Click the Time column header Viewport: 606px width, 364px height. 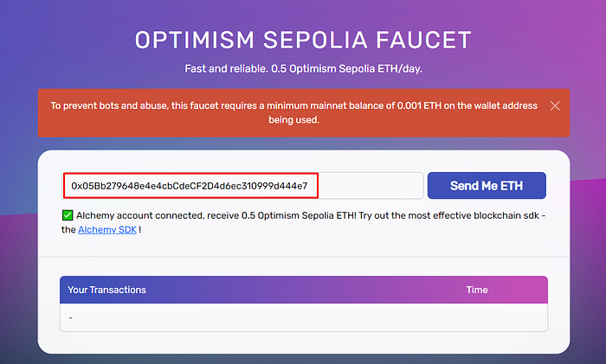pos(477,290)
